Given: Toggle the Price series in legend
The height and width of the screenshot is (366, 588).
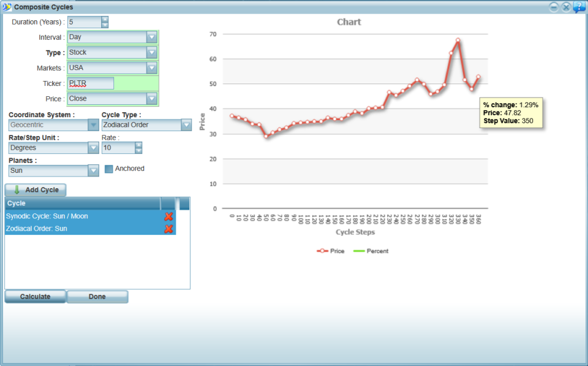Looking at the screenshot, I should point(330,251).
